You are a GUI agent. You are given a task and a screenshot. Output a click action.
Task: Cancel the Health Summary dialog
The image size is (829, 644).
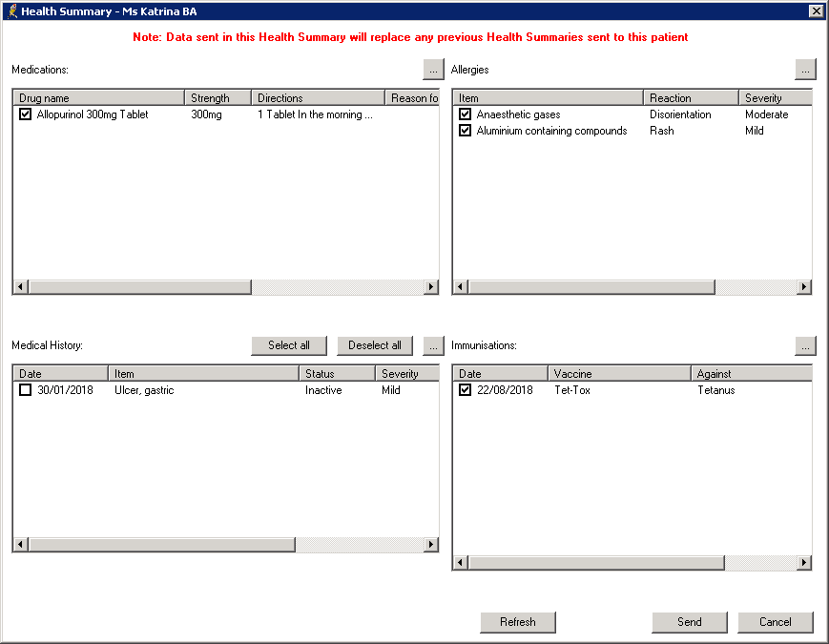point(775,622)
